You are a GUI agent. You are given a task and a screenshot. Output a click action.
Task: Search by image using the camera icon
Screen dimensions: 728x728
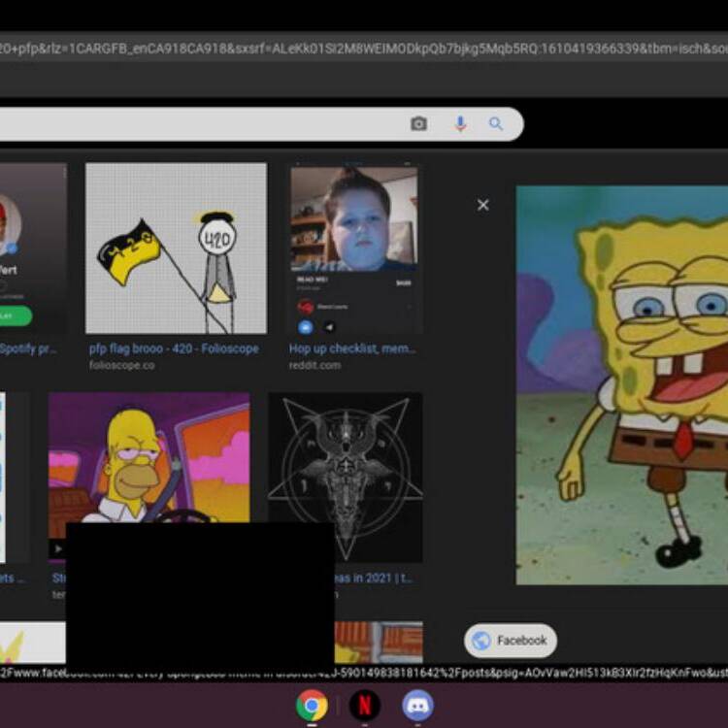click(418, 124)
